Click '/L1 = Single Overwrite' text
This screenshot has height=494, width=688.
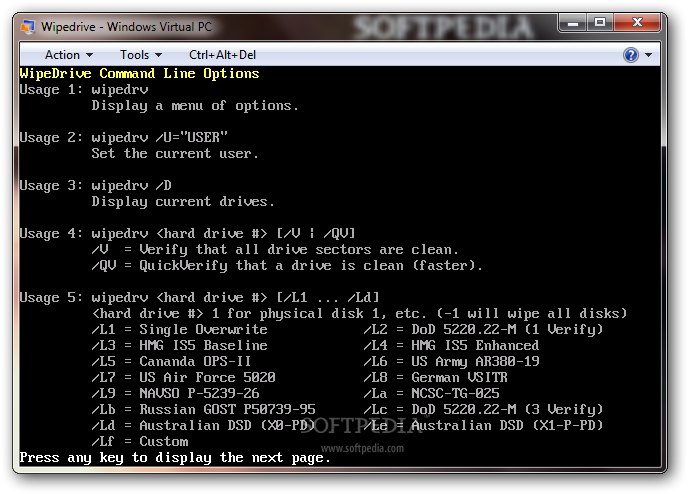[x=179, y=329]
